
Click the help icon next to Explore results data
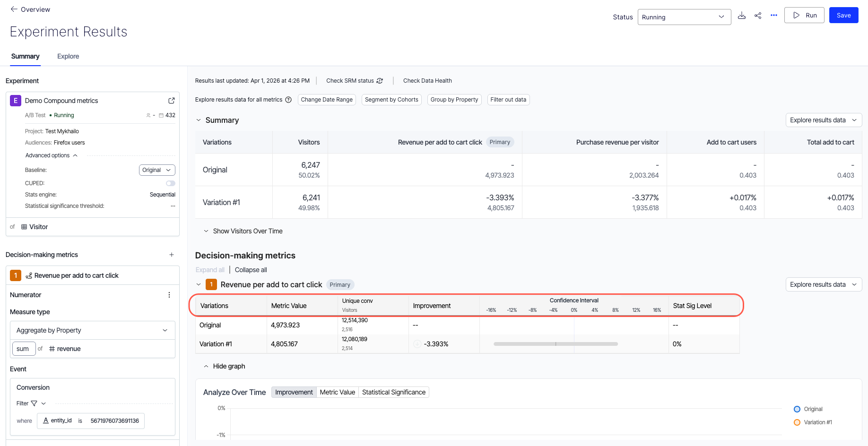[288, 100]
